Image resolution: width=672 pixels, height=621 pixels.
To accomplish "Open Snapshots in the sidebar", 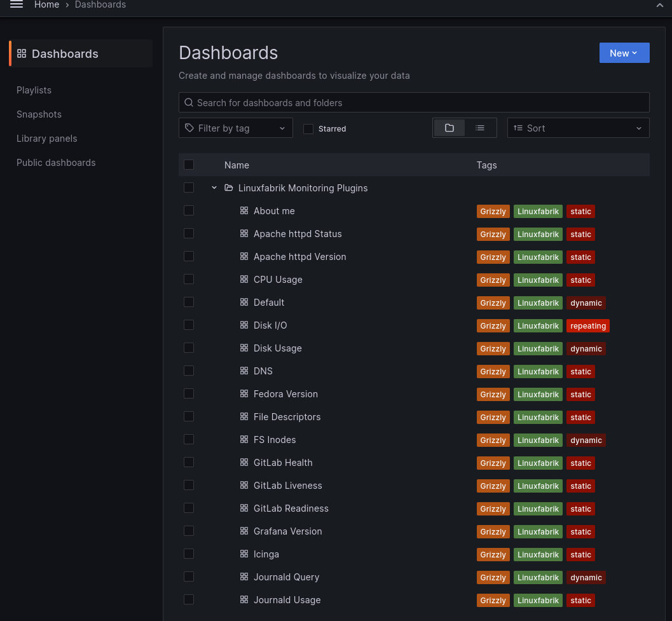I will point(39,114).
